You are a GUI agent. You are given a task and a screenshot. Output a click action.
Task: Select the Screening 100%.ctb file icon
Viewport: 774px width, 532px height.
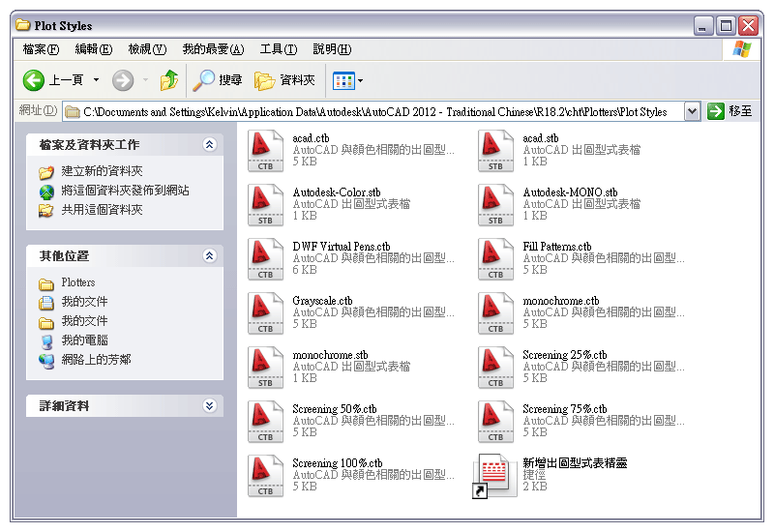point(265,476)
